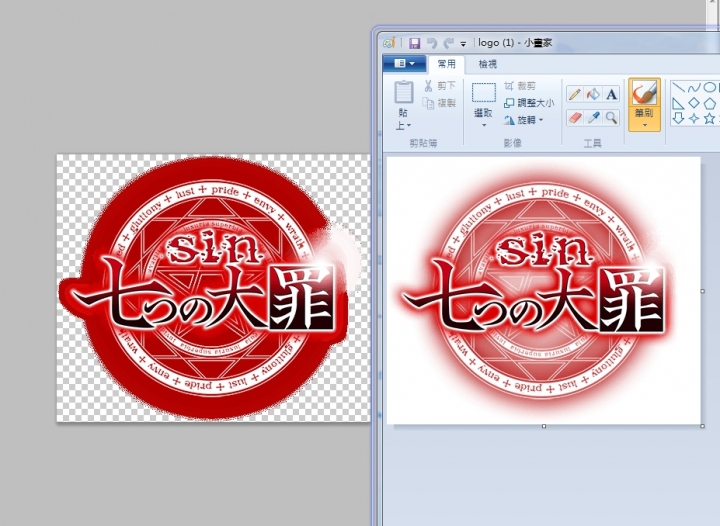The height and width of the screenshot is (526, 720).
Task: Select the Eraser tool
Action: tap(574, 118)
